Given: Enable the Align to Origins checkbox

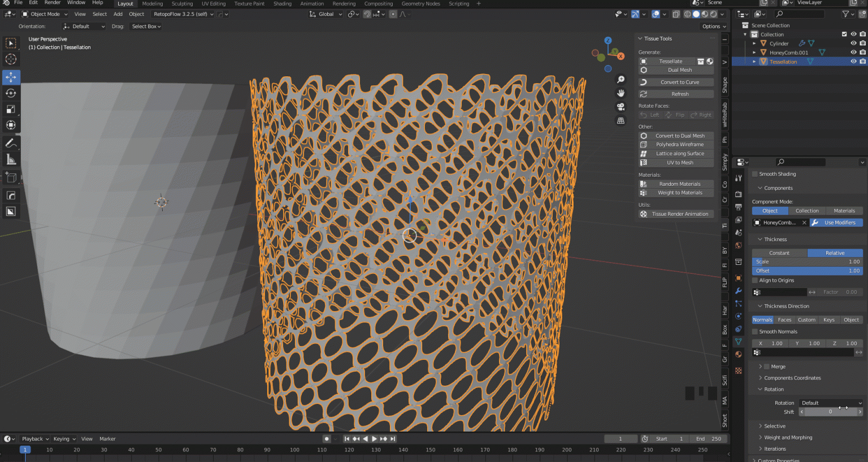Looking at the screenshot, I should (755, 280).
